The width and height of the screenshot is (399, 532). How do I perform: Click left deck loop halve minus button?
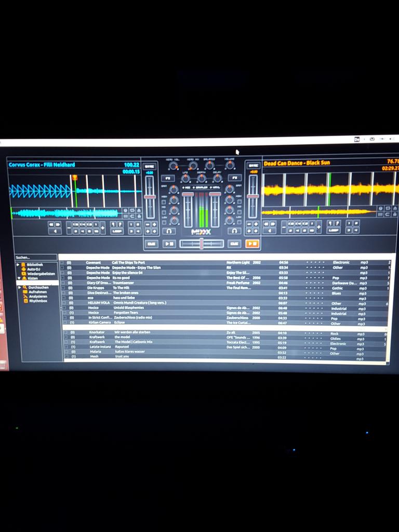(x=69, y=228)
